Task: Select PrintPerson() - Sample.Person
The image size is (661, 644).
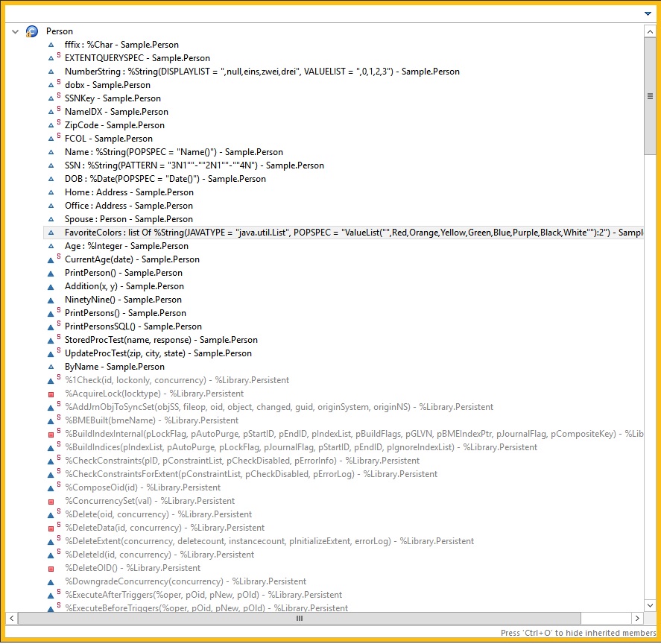Action: 124,274
